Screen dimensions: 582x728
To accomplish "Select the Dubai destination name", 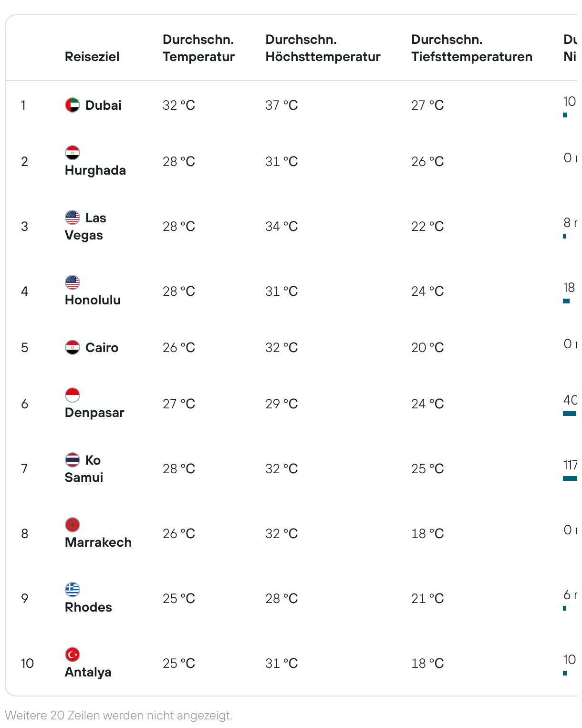I will click(104, 105).
